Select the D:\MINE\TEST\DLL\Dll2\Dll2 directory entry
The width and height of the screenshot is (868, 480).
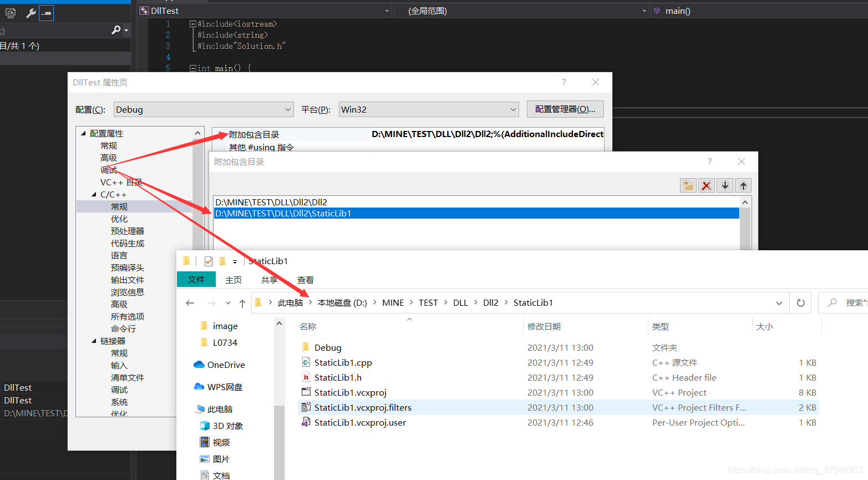(x=476, y=202)
